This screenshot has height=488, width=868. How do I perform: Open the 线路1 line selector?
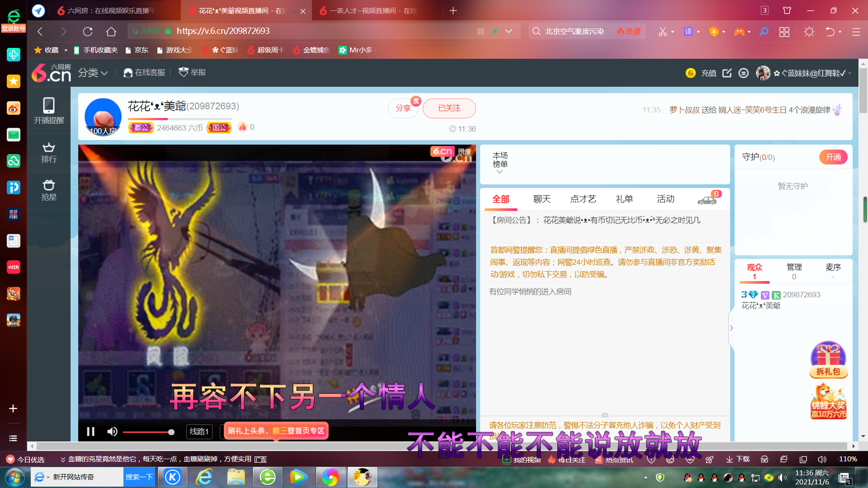199,432
